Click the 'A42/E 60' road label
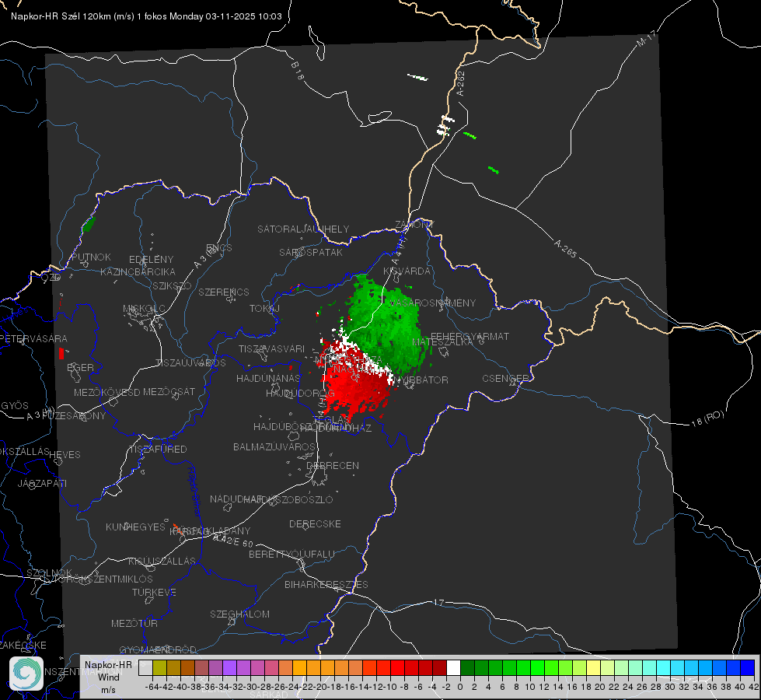The image size is (761, 700). click(233, 541)
